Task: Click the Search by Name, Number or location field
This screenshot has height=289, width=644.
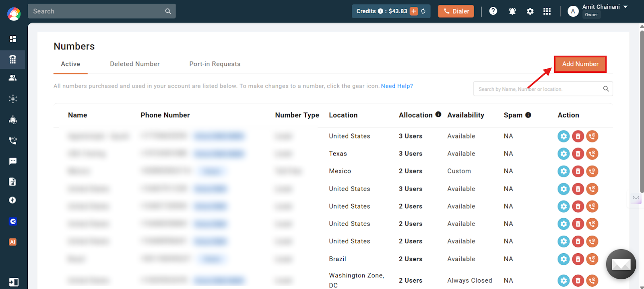Action: coord(543,89)
